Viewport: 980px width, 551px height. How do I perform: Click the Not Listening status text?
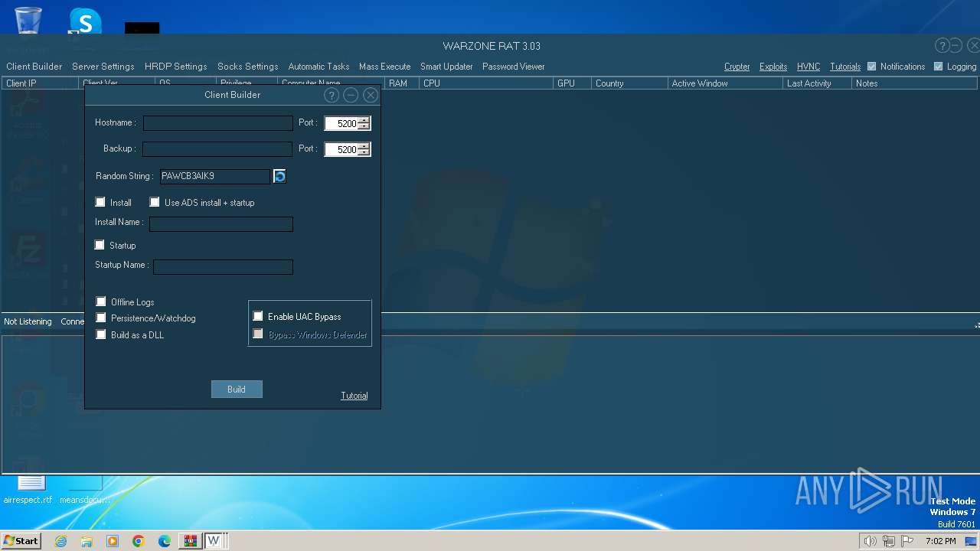(x=28, y=321)
